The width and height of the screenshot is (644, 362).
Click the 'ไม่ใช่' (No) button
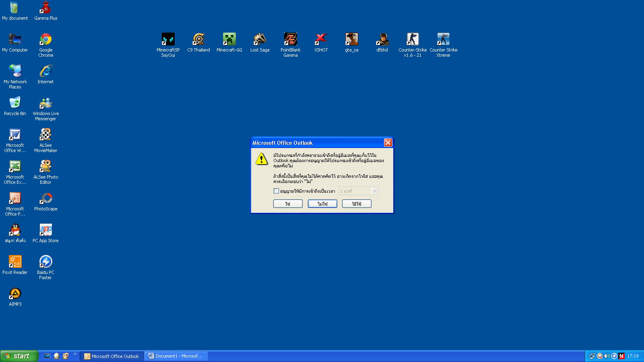click(x=322, y=204)
